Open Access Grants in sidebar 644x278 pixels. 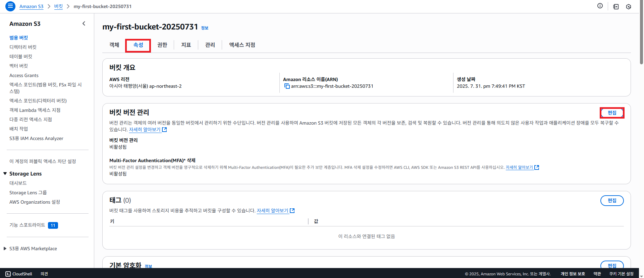click(24, 75)
